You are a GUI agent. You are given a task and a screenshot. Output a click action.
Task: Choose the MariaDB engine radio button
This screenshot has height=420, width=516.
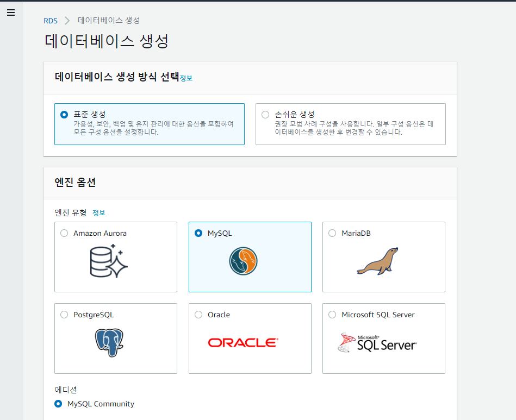coord(332,233)
